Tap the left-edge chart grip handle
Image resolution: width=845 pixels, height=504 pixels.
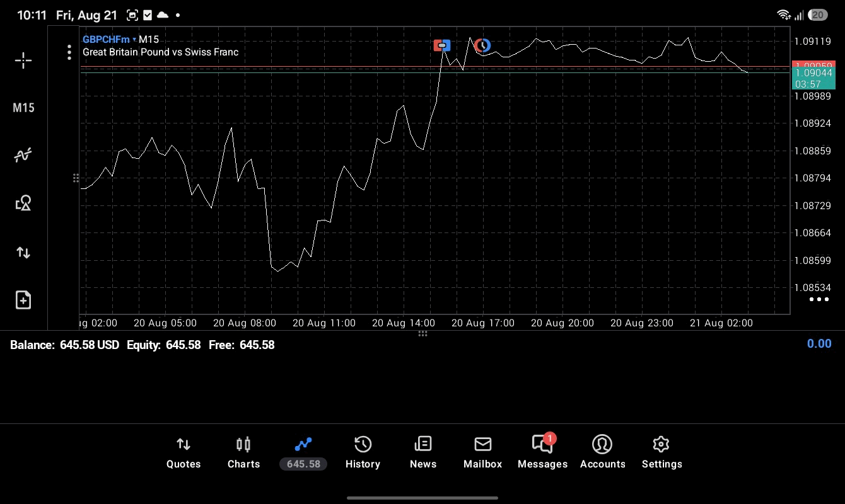[76, 178]
